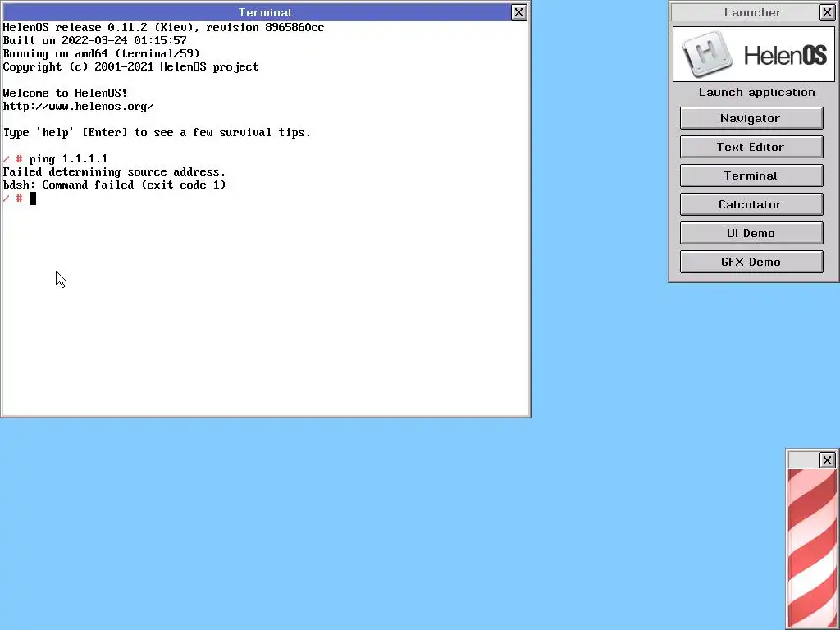Click the "Type 'help'" survival tips line
The width and height of the screenshot is (840, 630).
coord(157,132)
